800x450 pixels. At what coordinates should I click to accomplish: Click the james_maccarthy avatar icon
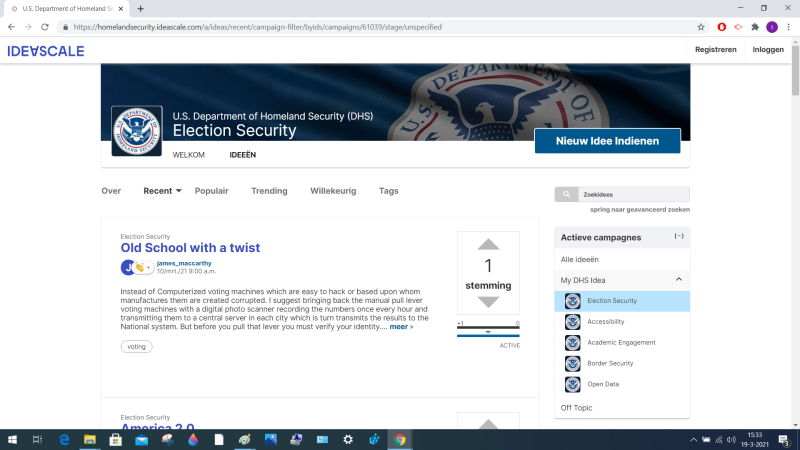[x=128, y=267]
